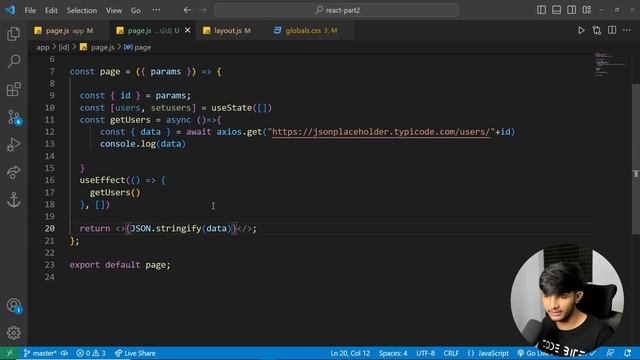
Task: Open the Go menu
Action: [136, 10]
